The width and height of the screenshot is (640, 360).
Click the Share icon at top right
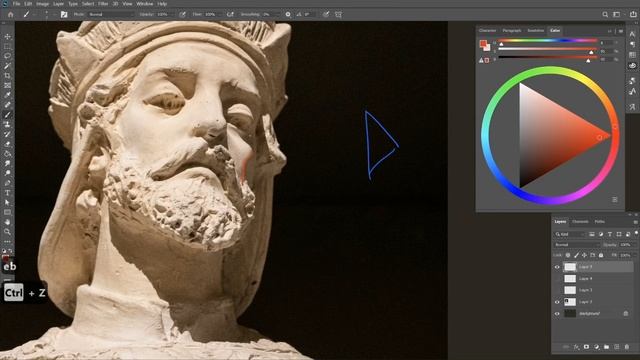click(633, 14)
